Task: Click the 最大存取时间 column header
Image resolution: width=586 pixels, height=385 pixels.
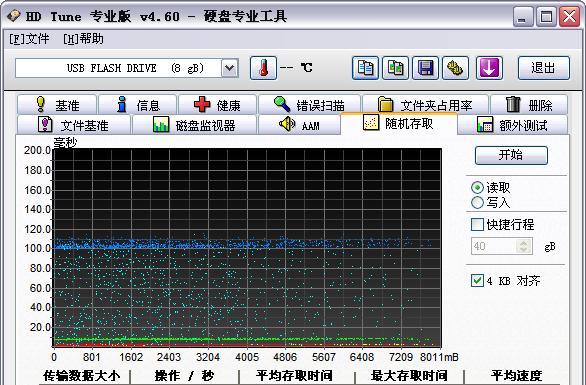Action: coord(409,376)
